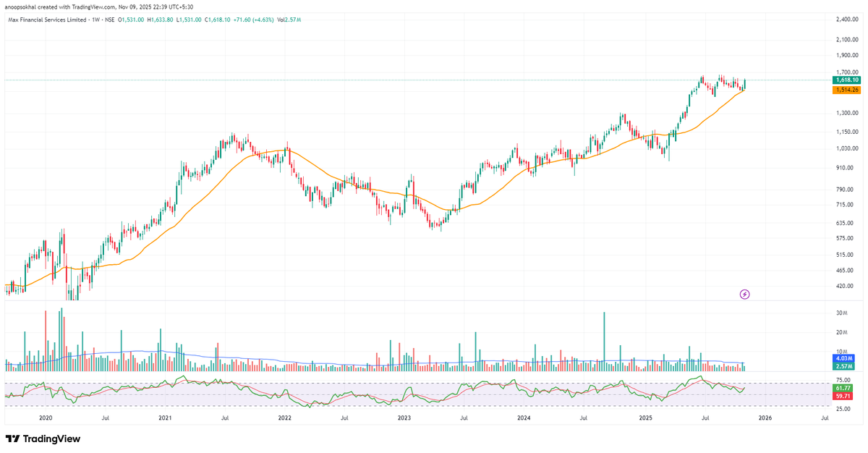Click the 1W interval label in header
The image size is (868, 453).
click(96, 20)
